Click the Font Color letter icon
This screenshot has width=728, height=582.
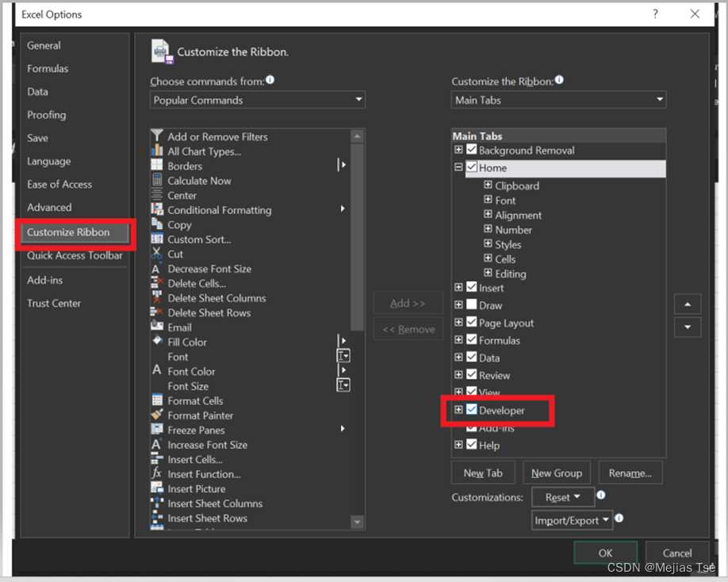click(x=157, y=370)
